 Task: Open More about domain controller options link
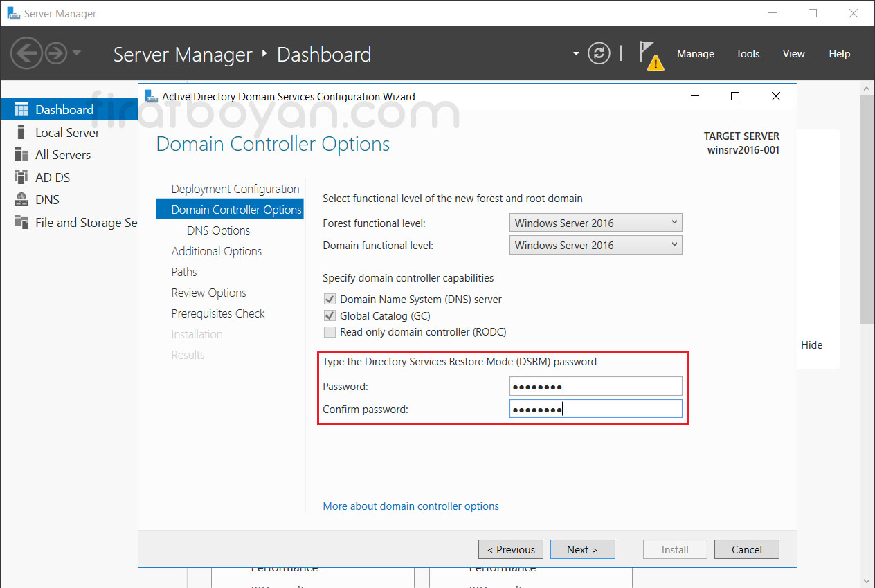coord(411,506)
